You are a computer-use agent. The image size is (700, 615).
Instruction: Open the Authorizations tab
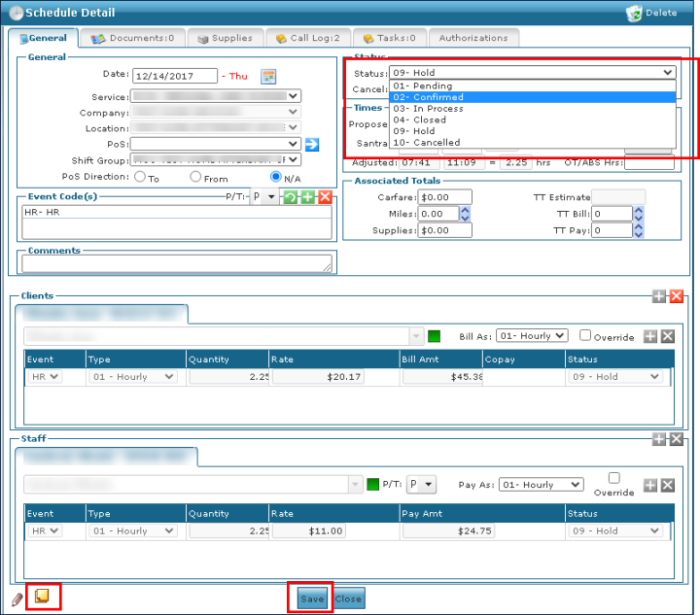pos(472,38)
